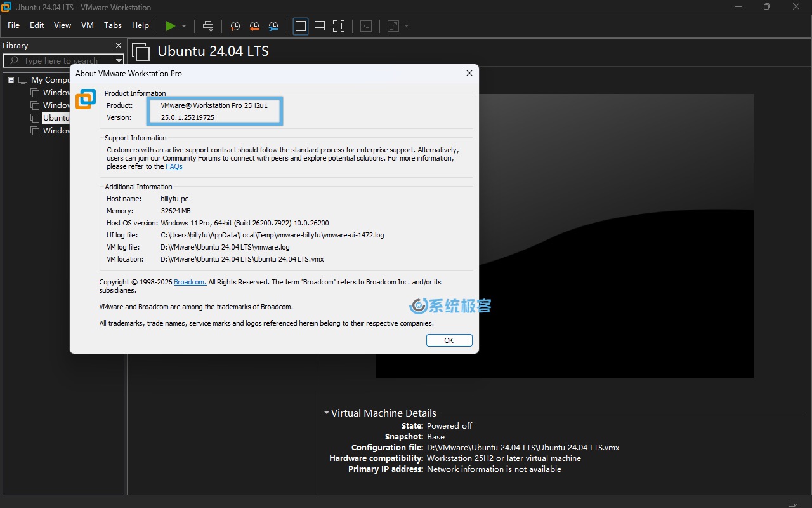Screen dimensions: 812x508
Task: Enter full screen mode
Action: tap(339, 26)
